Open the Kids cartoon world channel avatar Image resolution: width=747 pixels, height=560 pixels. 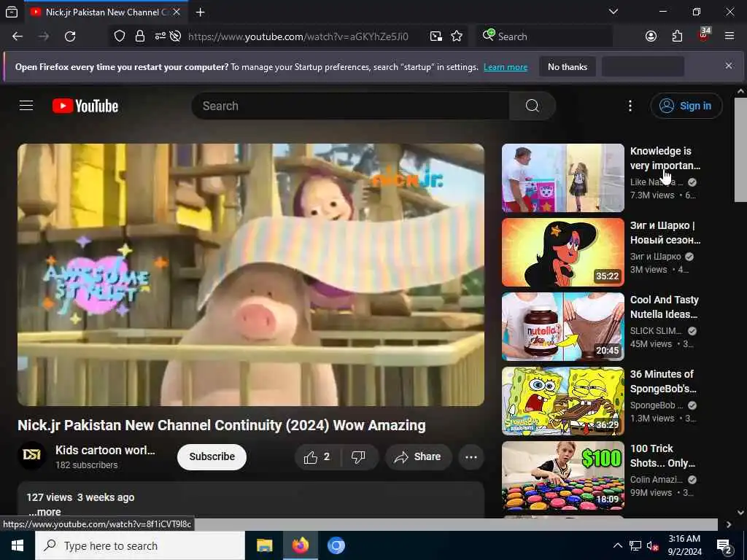pos(32,456)
